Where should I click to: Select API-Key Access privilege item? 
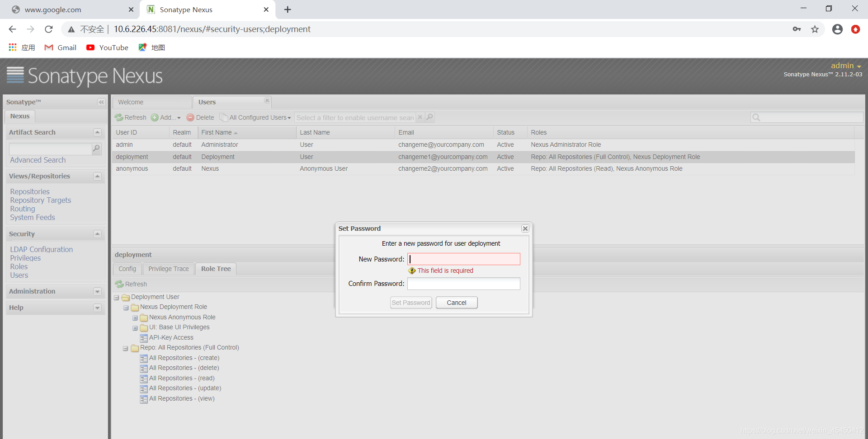[x=171, y=337]
